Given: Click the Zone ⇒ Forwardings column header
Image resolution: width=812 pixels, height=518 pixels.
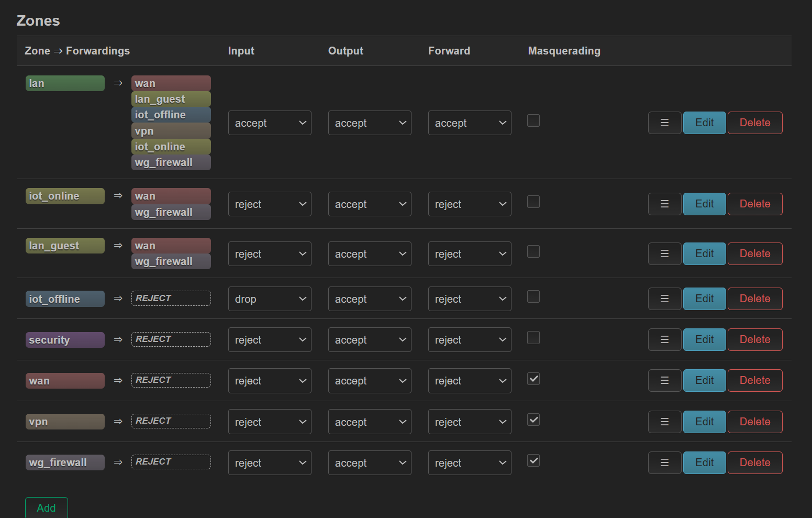Looking at the screenshot, I should tap(77, 51).
